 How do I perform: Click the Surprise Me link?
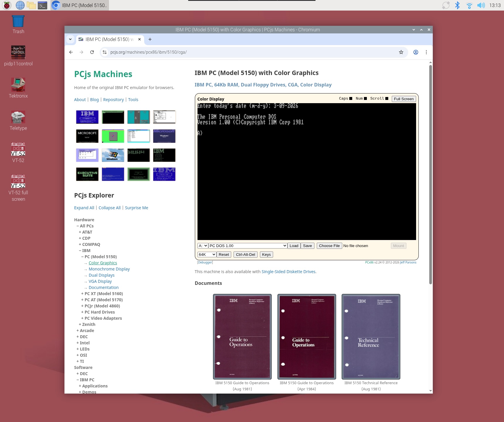137,208
